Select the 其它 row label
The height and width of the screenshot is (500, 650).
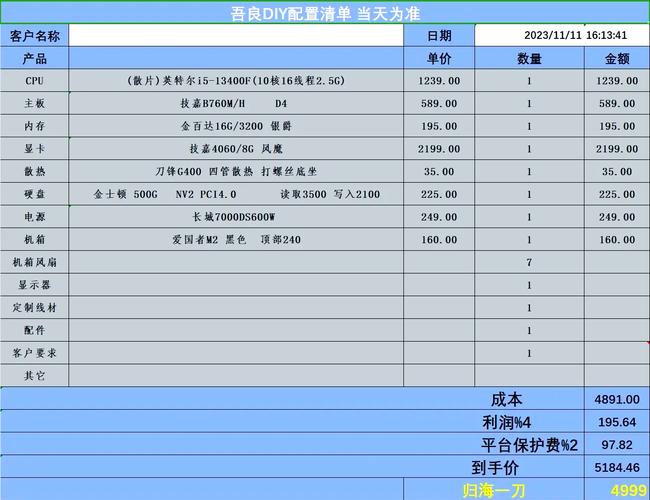coord(34,376)
